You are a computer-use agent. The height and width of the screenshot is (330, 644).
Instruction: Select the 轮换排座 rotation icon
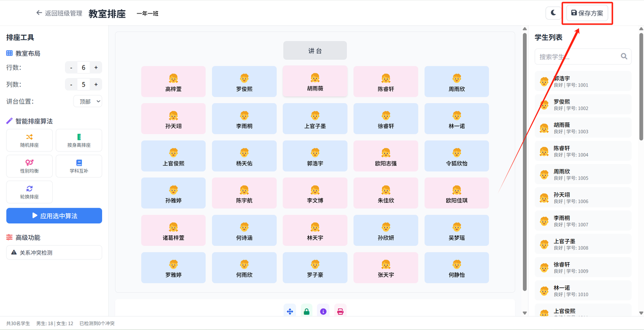pos(29,189)
